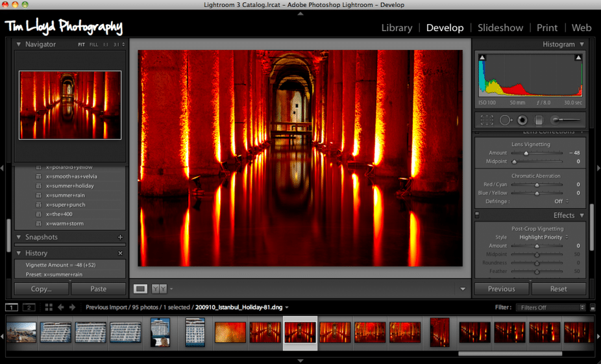Image resolution: width=601 pixels, height=364 pixels.
Task: Click the Previous button
Action: pos(501,289)
